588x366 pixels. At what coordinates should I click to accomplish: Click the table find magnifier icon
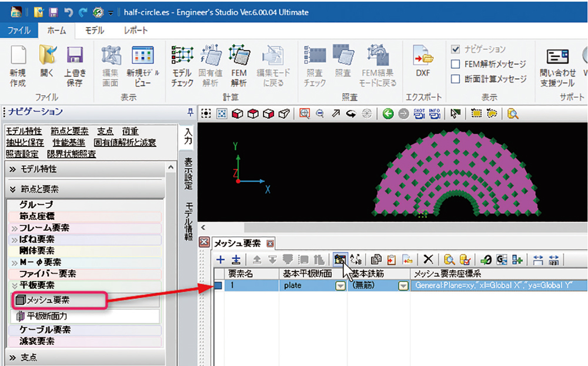tap(449, 259)
